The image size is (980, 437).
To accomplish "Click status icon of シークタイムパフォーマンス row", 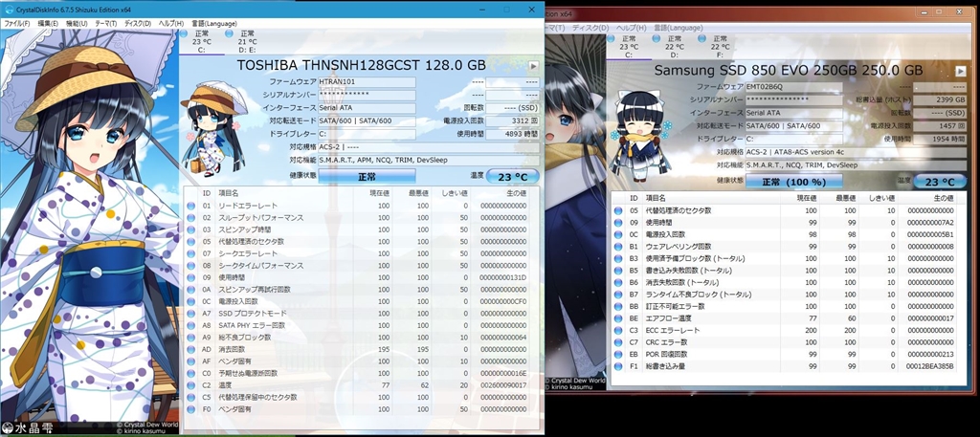I will coord(191,265).
